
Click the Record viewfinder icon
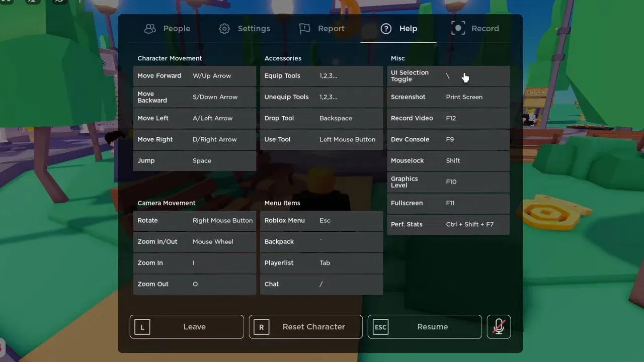458,28
